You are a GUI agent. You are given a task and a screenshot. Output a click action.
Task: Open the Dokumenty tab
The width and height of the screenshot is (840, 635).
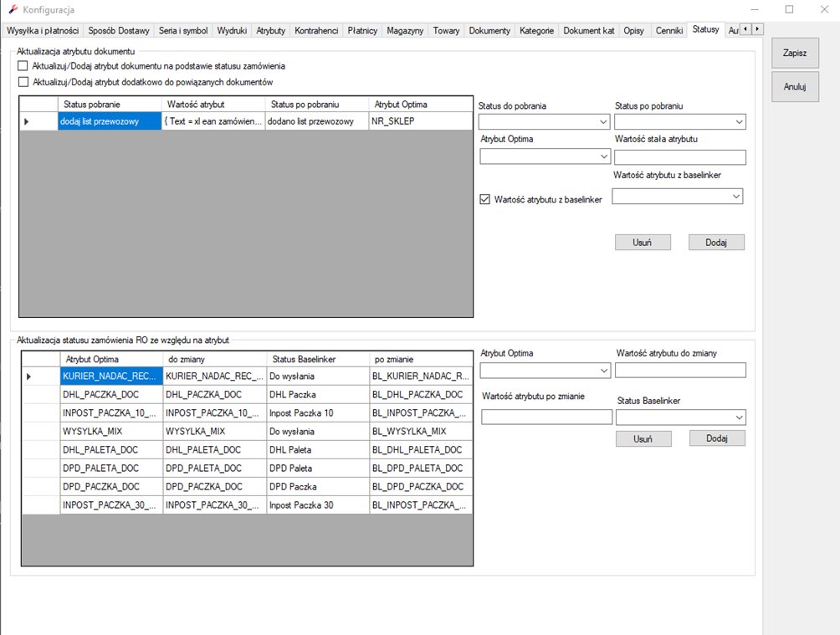coord(489,31)
